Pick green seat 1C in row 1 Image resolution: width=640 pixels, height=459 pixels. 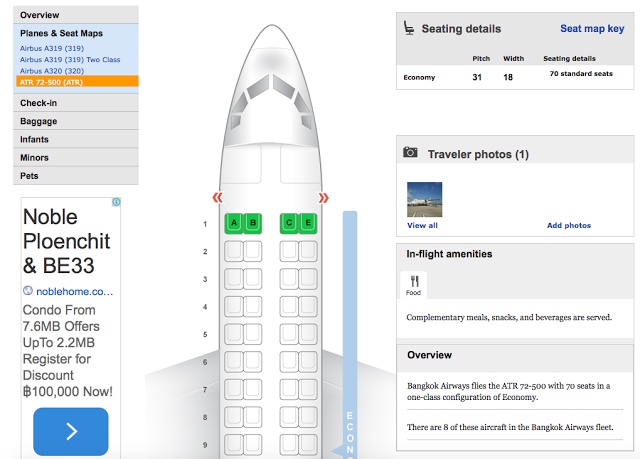[x=289, y=223]
